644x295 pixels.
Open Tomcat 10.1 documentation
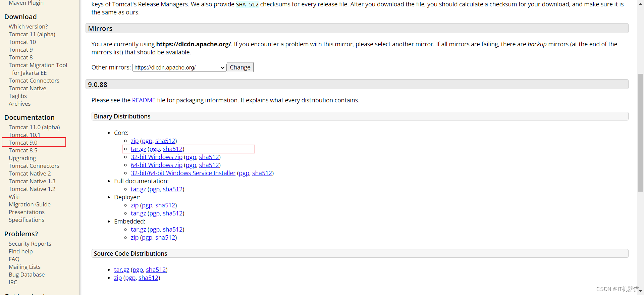coord(24,135)
